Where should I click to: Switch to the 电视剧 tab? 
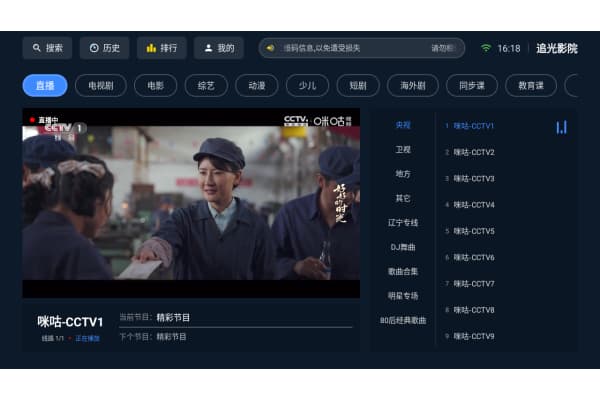click(101, 85)
